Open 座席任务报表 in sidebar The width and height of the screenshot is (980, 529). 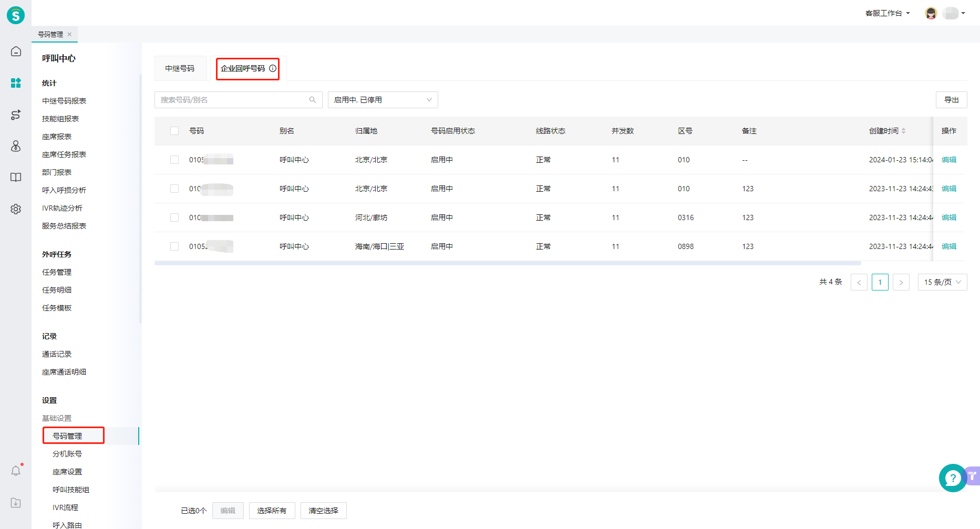(64, 154)
